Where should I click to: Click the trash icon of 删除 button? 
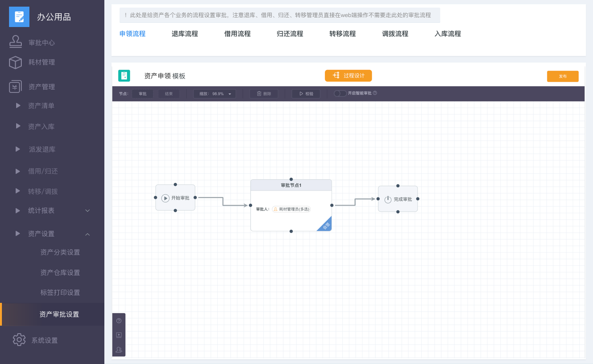259,94
